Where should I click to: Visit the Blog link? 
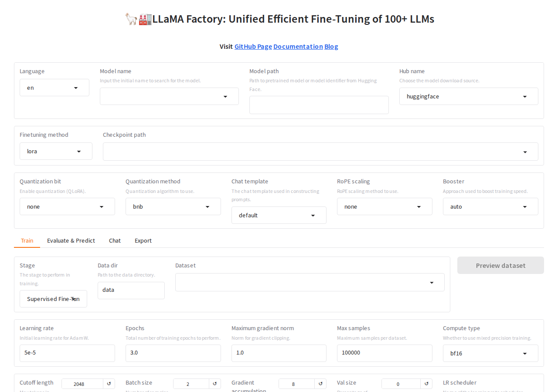(331, 47)
